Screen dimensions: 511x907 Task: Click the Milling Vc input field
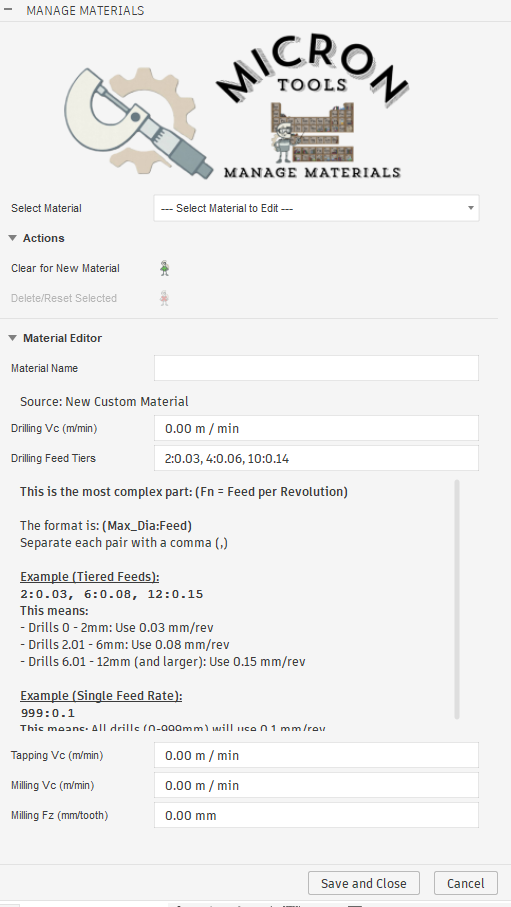(x=316, y=786)
